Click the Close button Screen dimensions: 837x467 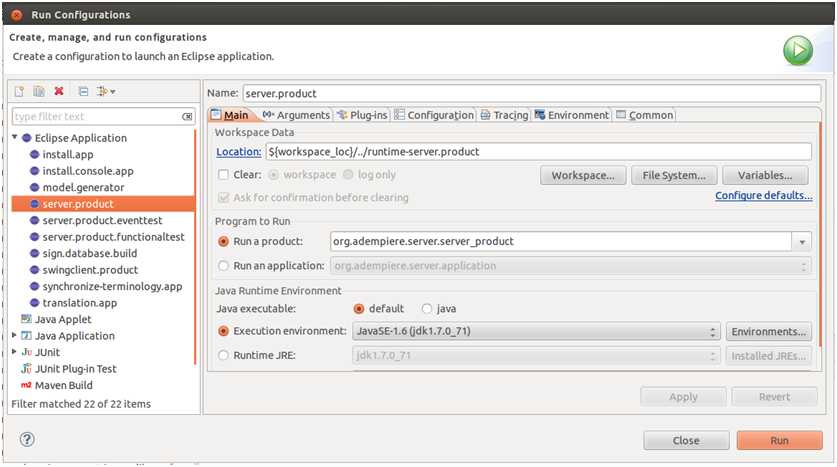(686, 440)
